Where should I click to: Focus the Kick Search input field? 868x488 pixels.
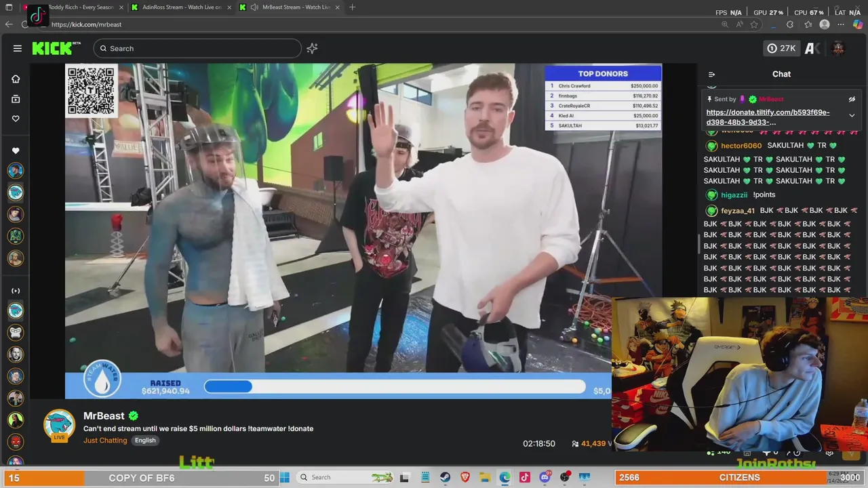click(x=197, y=48)
